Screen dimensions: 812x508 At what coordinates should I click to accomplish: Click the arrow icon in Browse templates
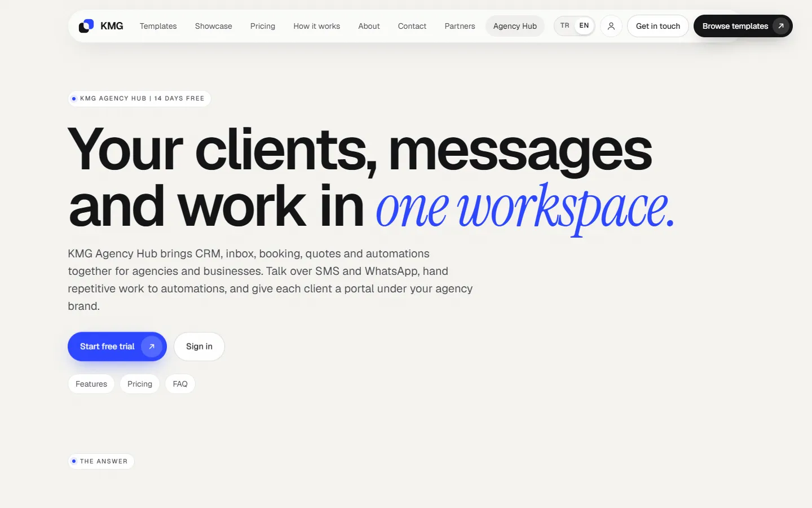point(781,26)
